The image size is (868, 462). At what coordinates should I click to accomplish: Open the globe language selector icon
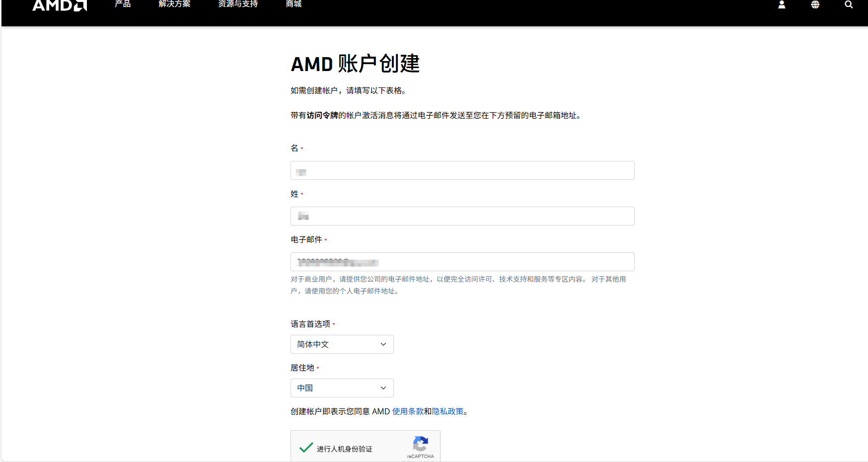click(815, 4)
